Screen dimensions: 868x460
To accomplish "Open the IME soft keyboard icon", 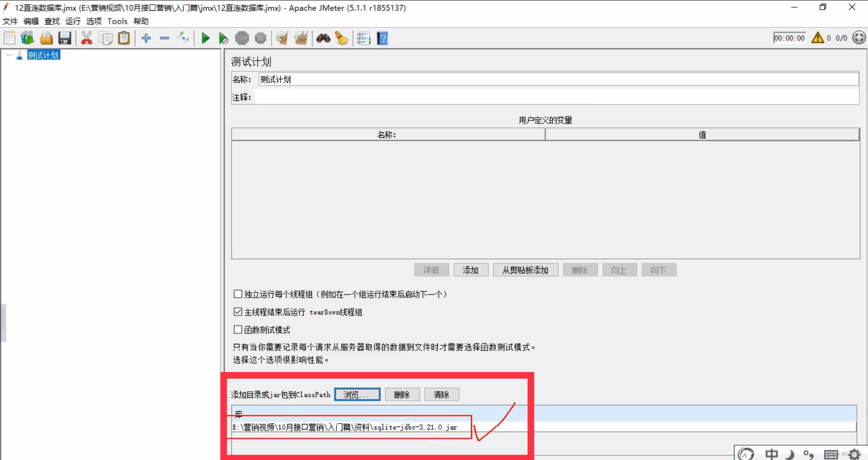I will click(831, 454).
